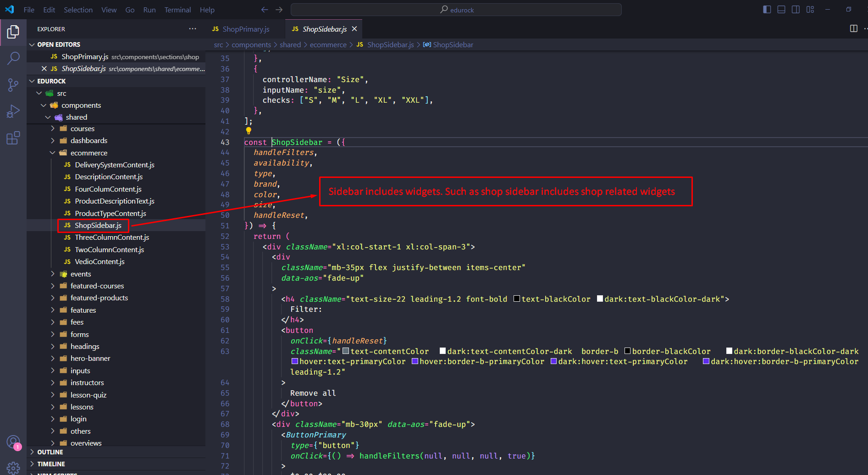868x475 pixels.
Task: Open the Search view in activity bar
Action: click(13, 58)
